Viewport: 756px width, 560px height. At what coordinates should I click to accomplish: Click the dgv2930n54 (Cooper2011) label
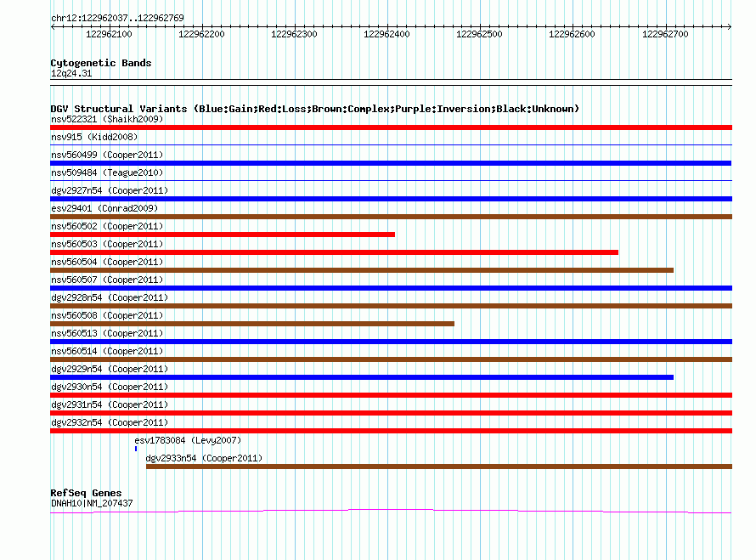point(110,387)
